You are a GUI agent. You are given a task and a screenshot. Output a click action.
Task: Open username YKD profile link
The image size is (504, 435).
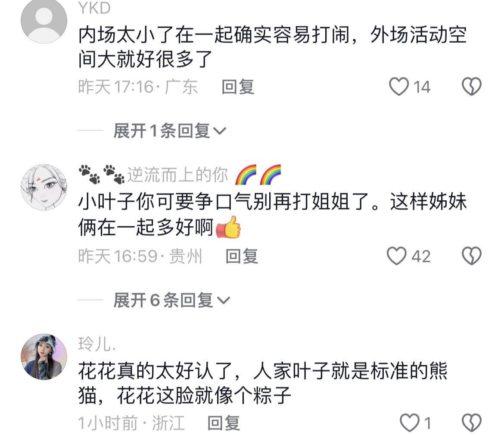point(94,8)
